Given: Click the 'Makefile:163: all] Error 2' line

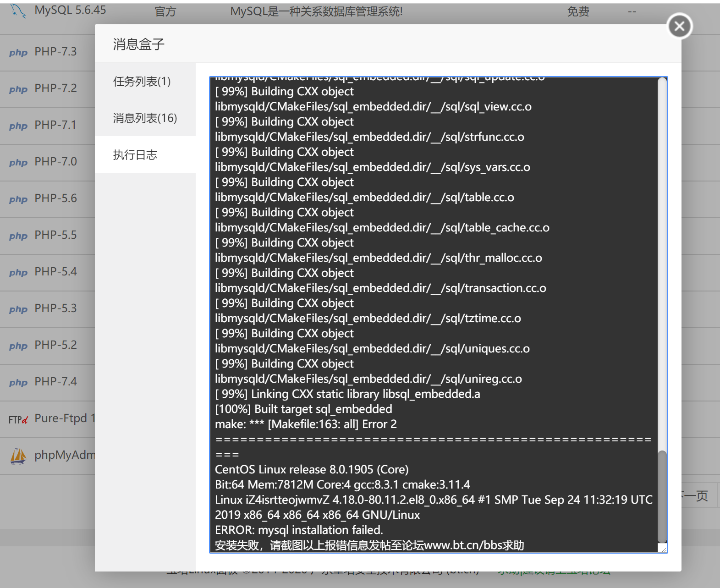Looking at the screenshot, I should click(306, 424).
